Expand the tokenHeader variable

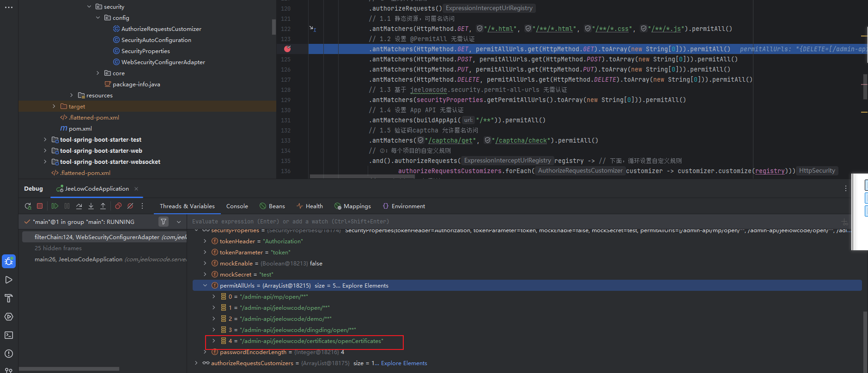click(205, 241)
